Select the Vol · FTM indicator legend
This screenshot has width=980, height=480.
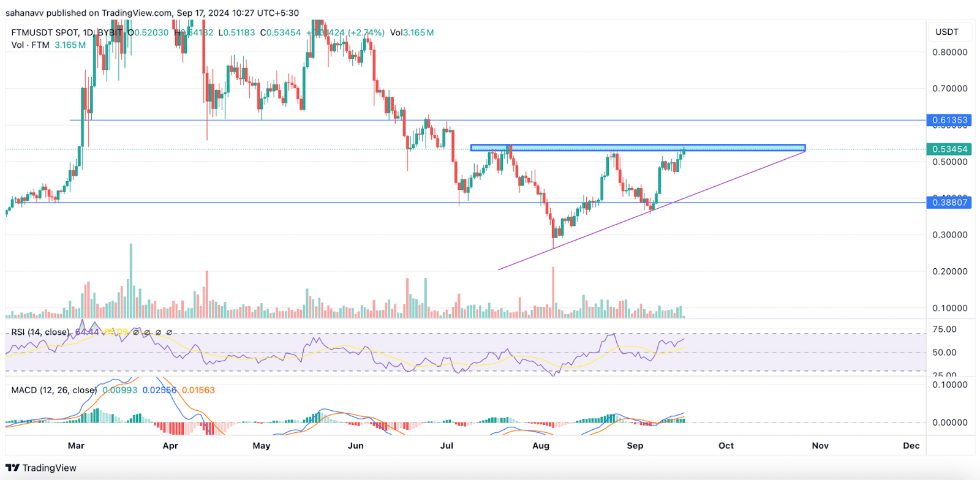point(30,45)
